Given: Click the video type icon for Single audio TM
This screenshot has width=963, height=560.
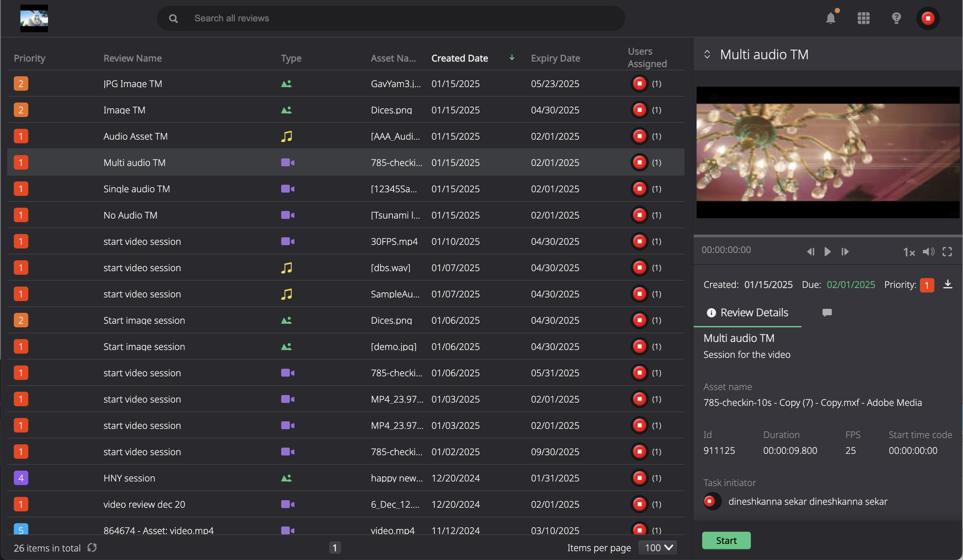Looking at the screenshot, I should [x=288, y=189].
